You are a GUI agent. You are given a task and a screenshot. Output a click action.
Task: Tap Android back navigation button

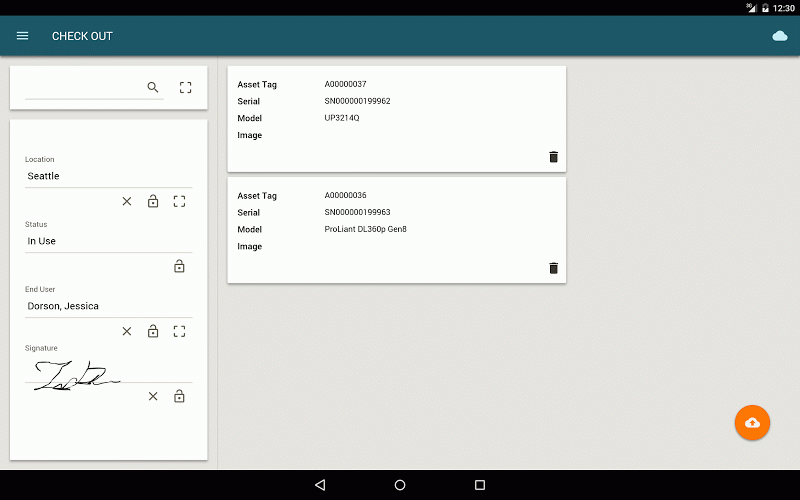tap(320, 485)
